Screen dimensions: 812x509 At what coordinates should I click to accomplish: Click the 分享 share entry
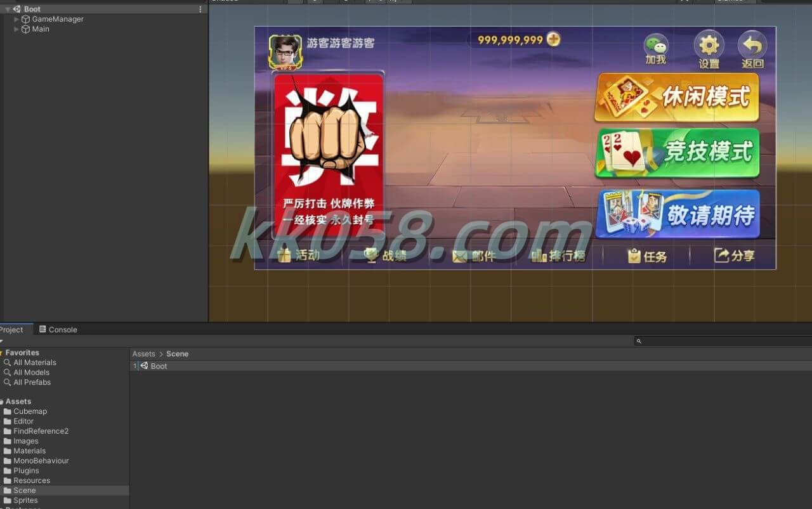[735, 255]
